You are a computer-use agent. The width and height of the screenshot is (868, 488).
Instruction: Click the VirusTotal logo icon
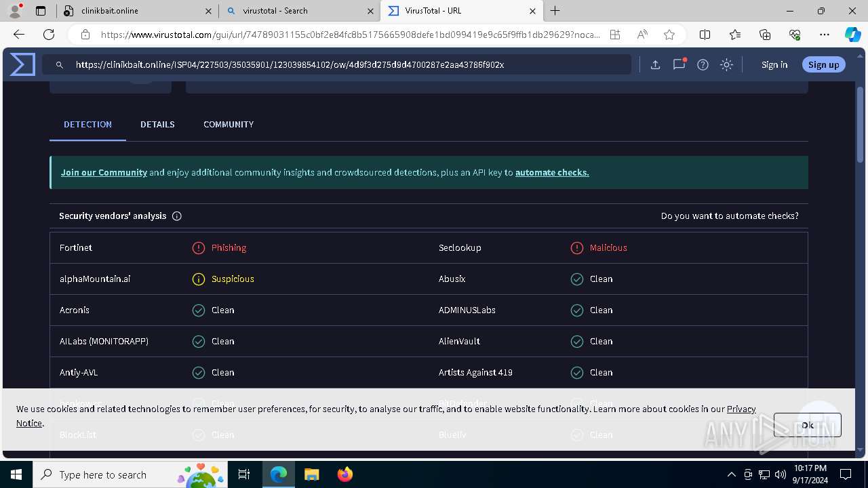(x=22, y=64)
